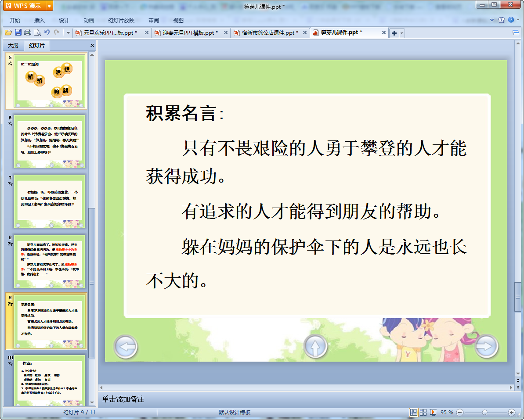Increase zoom with the plus button
This screenshot has height=420, width=524.
point(511,413)
